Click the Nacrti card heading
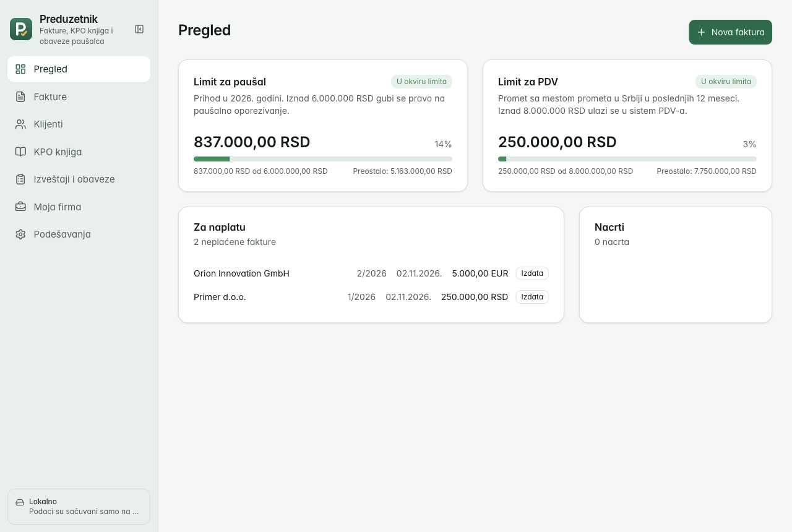 [x=609, y=227]
